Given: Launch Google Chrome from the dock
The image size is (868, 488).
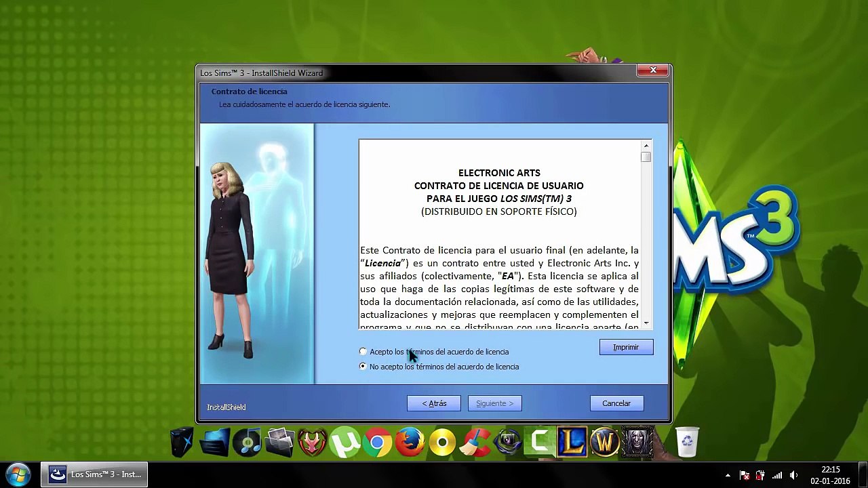Looking at the screenshot, I should pyautogui.click(x=377, y=443).
